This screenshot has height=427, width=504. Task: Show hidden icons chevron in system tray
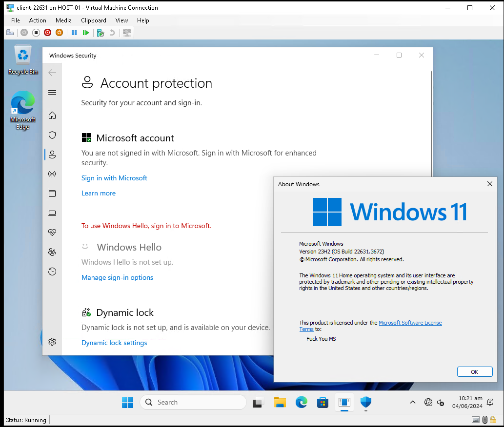pos(413,403)
